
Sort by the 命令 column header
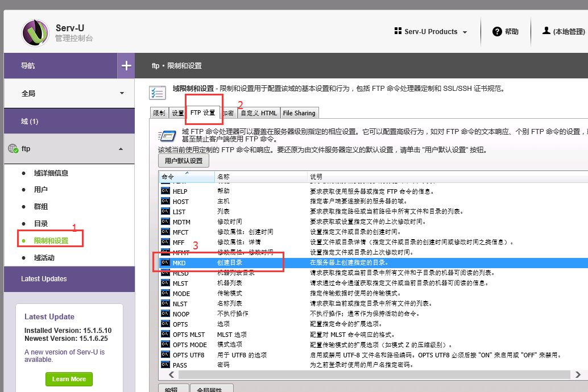click(x=187, y=177)
